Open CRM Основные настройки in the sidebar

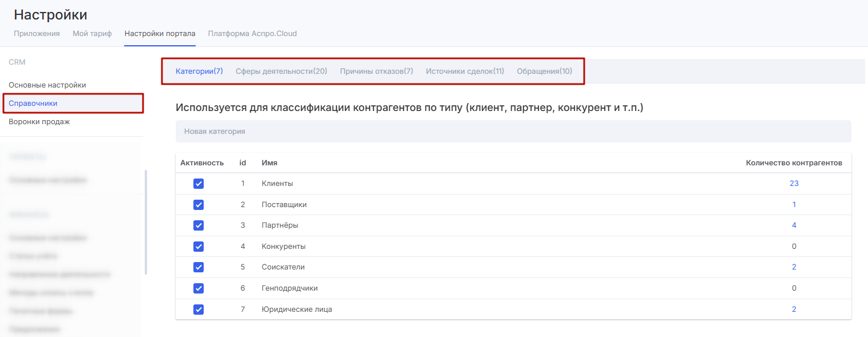coord(47,85)
